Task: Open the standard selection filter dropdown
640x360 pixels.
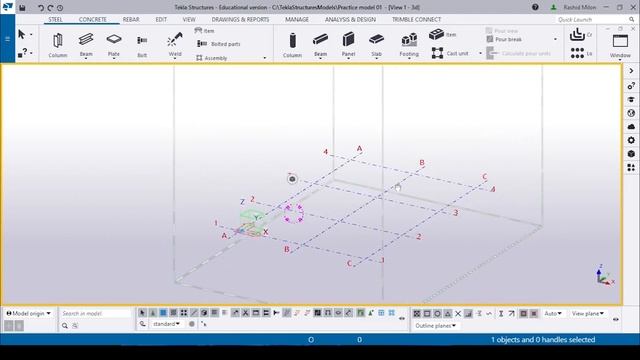Action: (166, 324)
